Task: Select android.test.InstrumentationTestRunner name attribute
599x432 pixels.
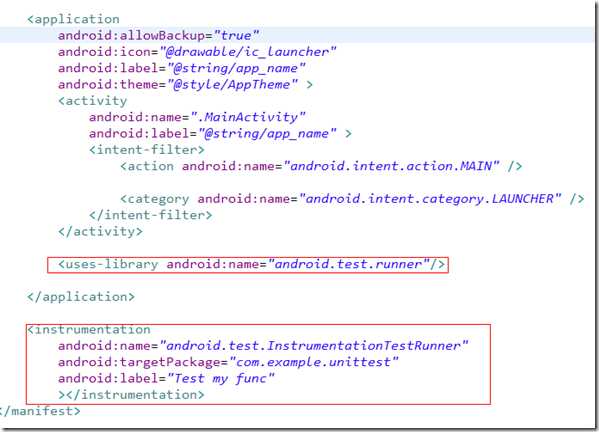Action: 263,346
